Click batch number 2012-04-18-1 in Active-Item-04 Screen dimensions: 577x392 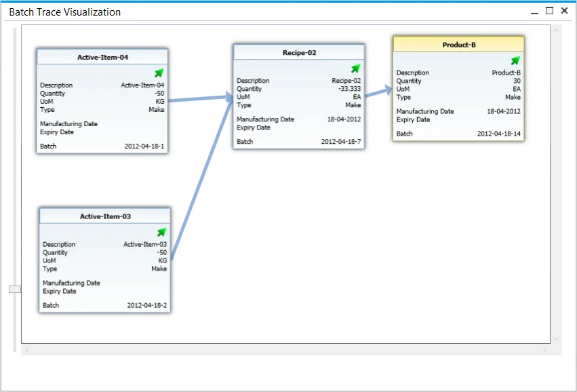(x=144, y=146)
